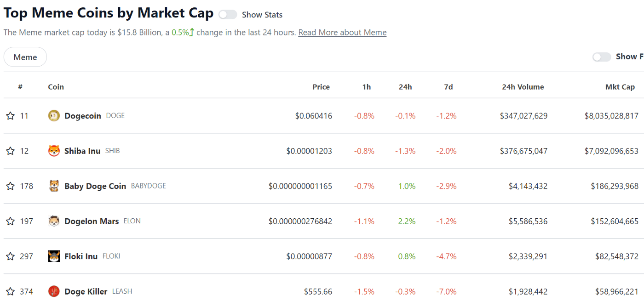Star Shiba Inu as a favorite
This screenshot has width=644, height=301.
tap(10, 151)
